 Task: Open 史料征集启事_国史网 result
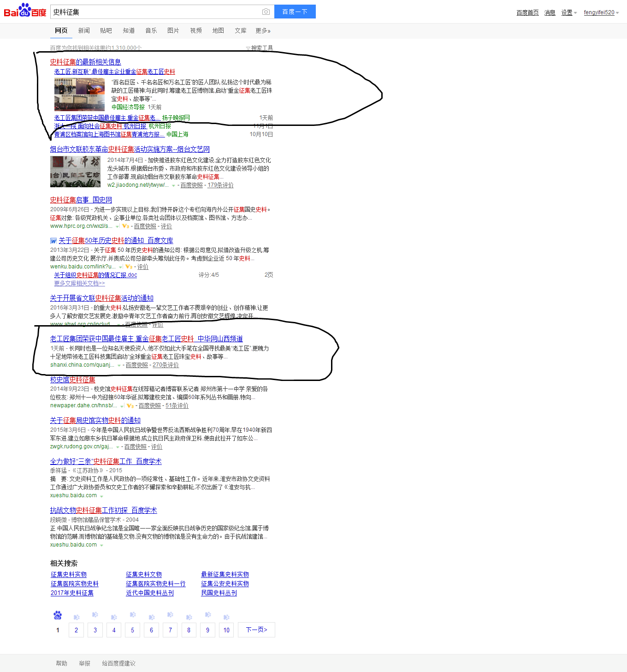point(81,200)
